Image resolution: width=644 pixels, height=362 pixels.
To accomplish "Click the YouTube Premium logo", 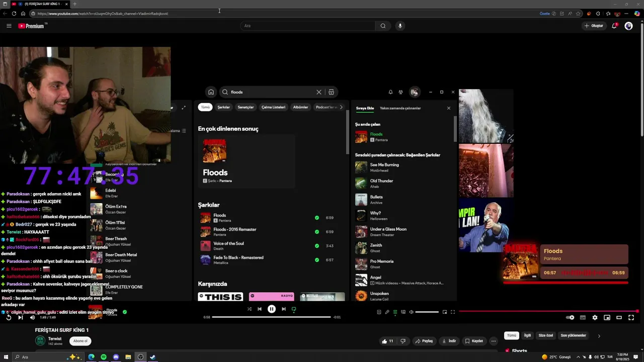I will [32, 26].
